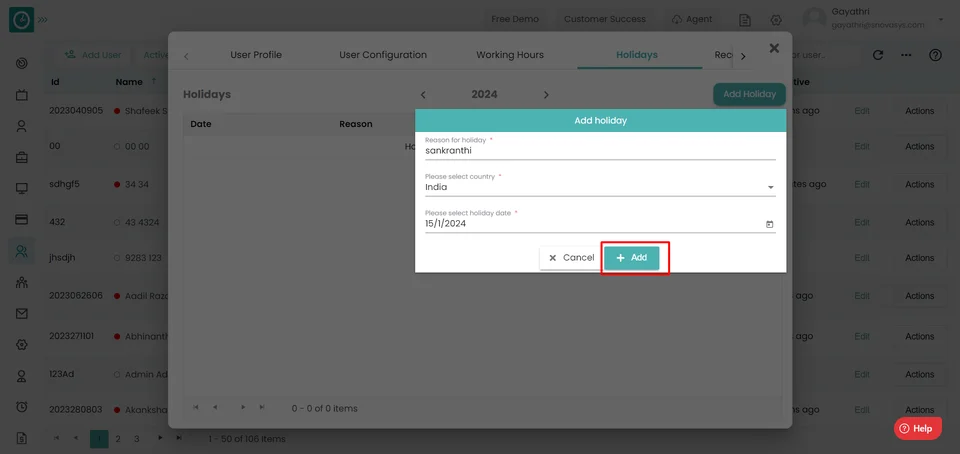960x454 pixels.
Task: Open the monitor sidebar icon
Action: coord(22,188)
